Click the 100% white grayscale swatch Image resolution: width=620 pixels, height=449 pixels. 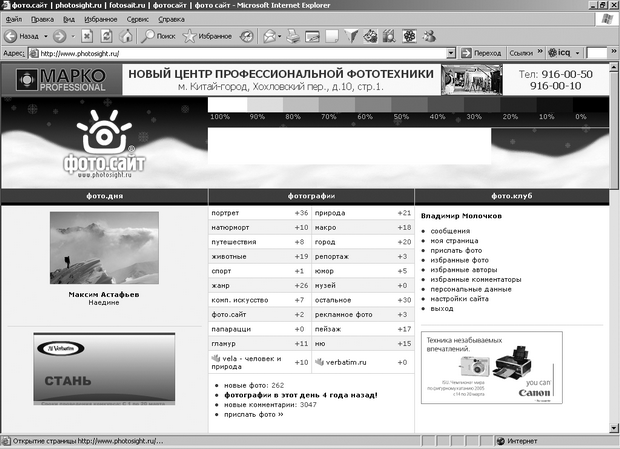[227, 105]
